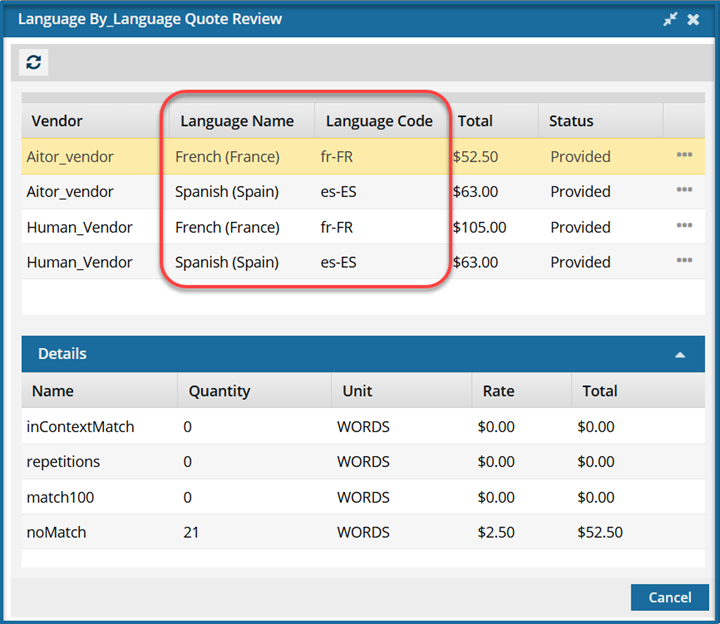Collapse the dialog with shrink icon
This screenshot has width=720, height=624.
coord(670,19)
